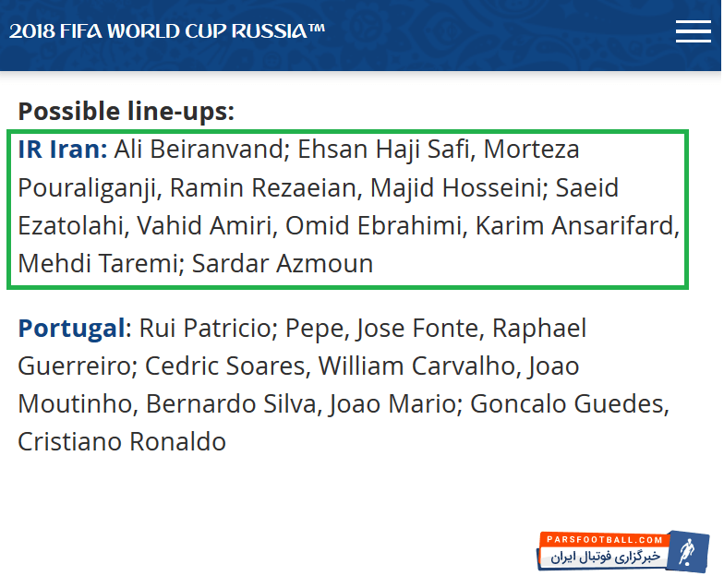This screenshot has width=724, height=588.
Task: Select Morteza in Iran's first line
Action: click(x=532, y=150)
